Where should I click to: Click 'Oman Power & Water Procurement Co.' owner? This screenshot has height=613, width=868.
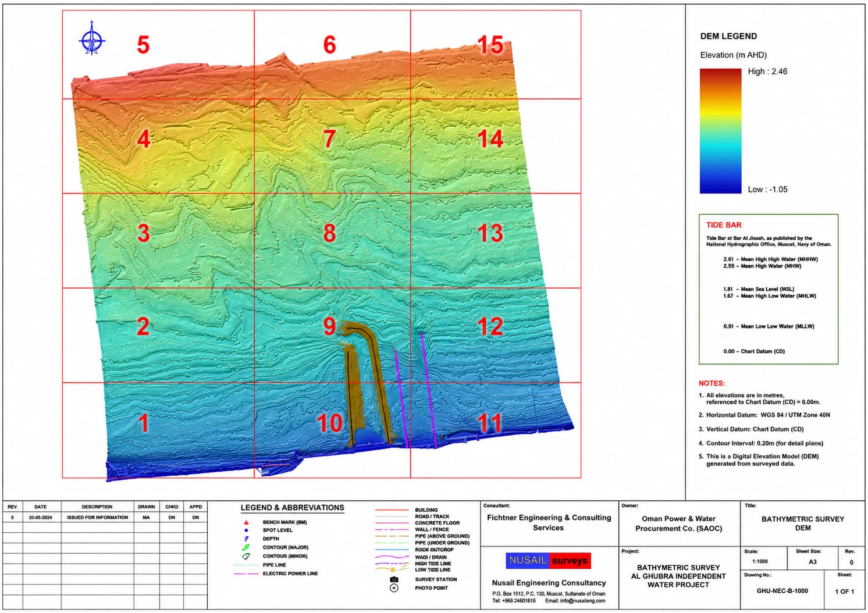(678, 523)
